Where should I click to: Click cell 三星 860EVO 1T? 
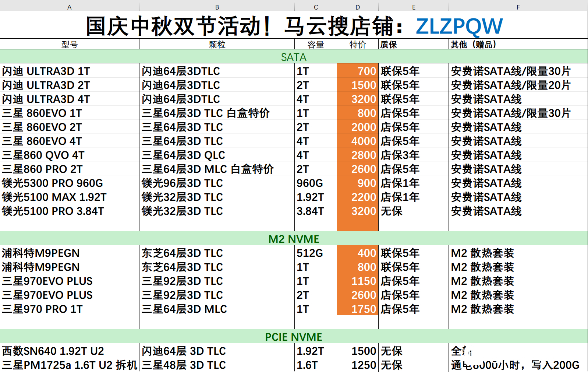70,113
